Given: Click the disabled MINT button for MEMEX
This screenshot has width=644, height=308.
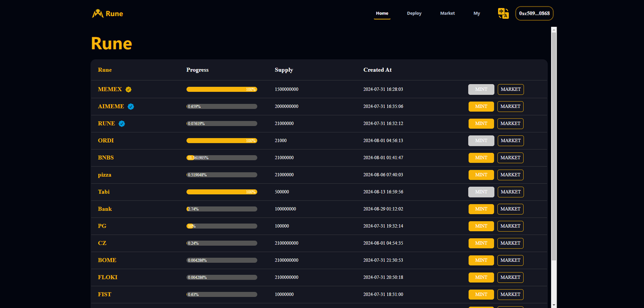Looking at the screenshot, I should 481,90.
